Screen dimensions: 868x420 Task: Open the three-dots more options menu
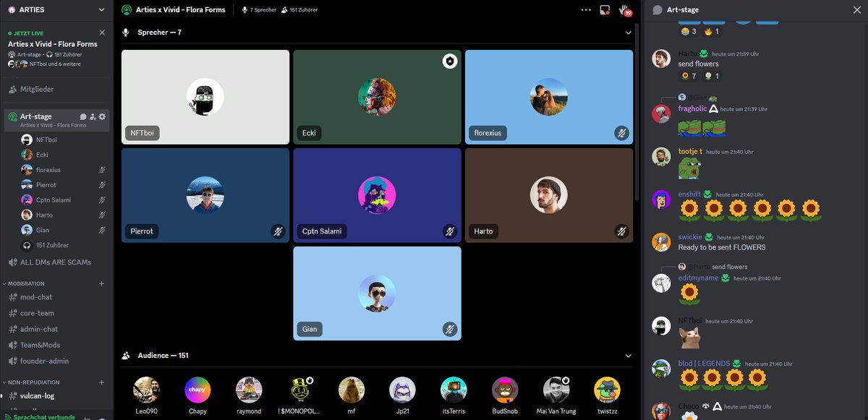586,10
